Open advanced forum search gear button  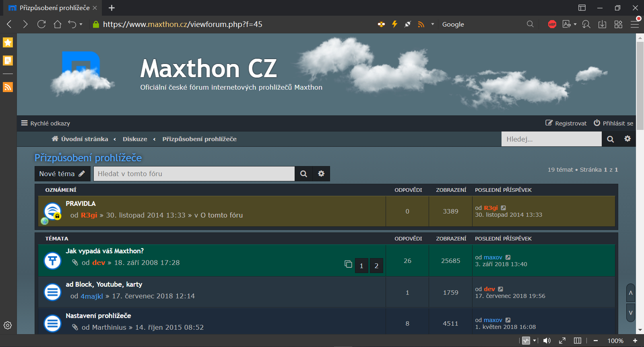click(x=321, y=174)
